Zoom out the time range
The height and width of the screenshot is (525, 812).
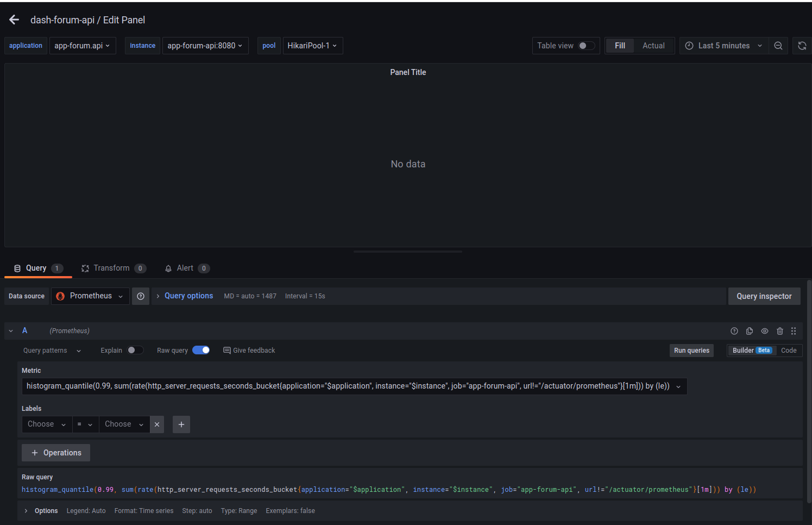point(778,46)
